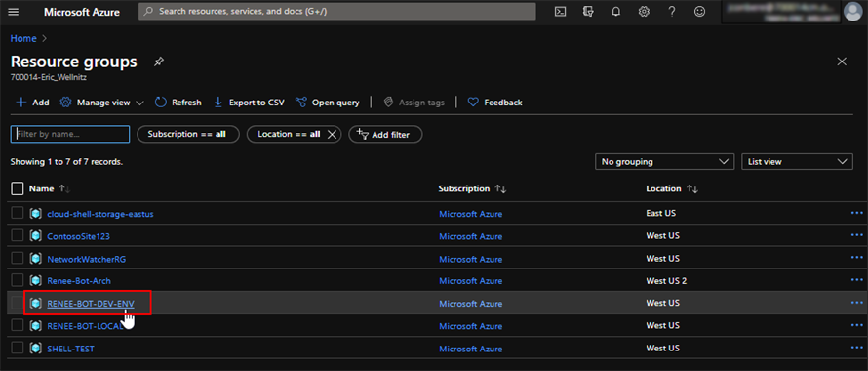This screenshot has height=371, width=868.
Task: Click the Assign tags button
Action: 414,103
